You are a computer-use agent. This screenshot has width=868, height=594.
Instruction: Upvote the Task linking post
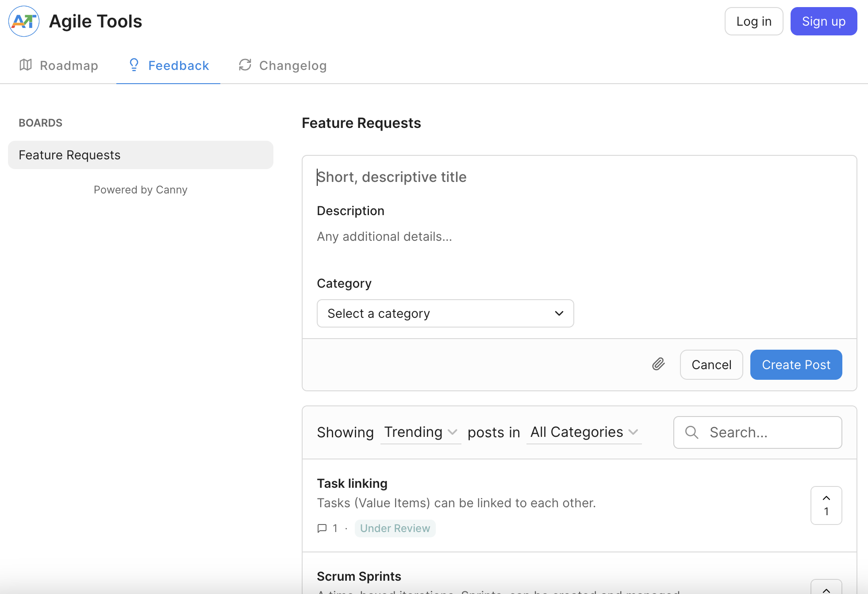[826, 505]
